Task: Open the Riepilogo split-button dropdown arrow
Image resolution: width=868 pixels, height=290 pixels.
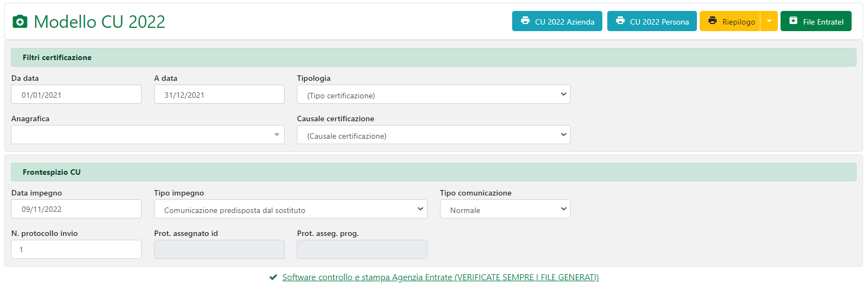Action: click(x=769, y=21)
